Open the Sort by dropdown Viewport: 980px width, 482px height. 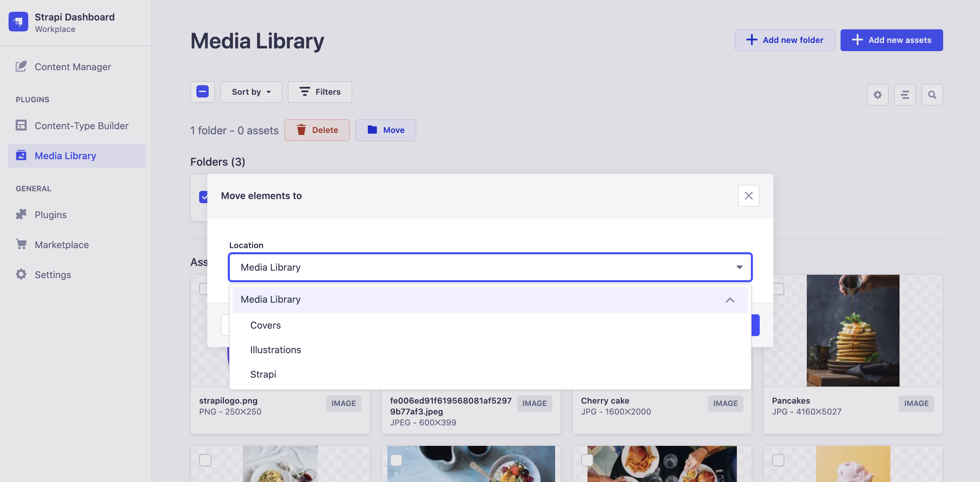point(251,92)
